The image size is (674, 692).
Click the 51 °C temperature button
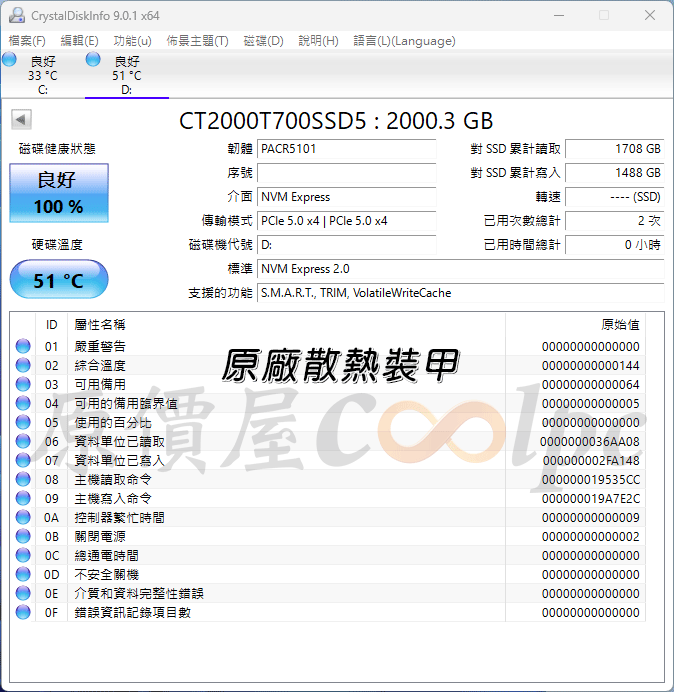click(x=59, y=279)
